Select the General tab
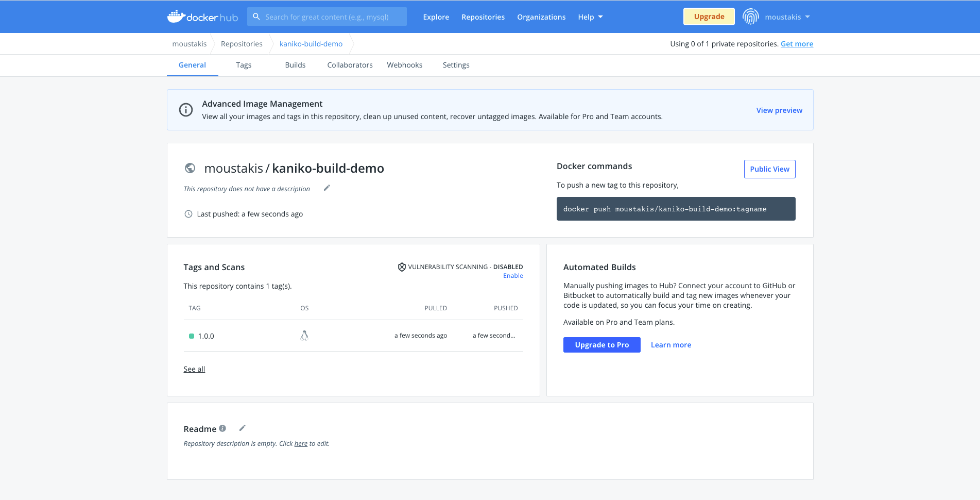The width and height of the screenshot is (980, 500). 192,65
